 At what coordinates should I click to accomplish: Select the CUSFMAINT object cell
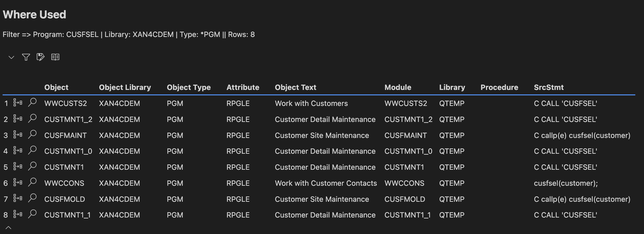(x=65, y=135)
